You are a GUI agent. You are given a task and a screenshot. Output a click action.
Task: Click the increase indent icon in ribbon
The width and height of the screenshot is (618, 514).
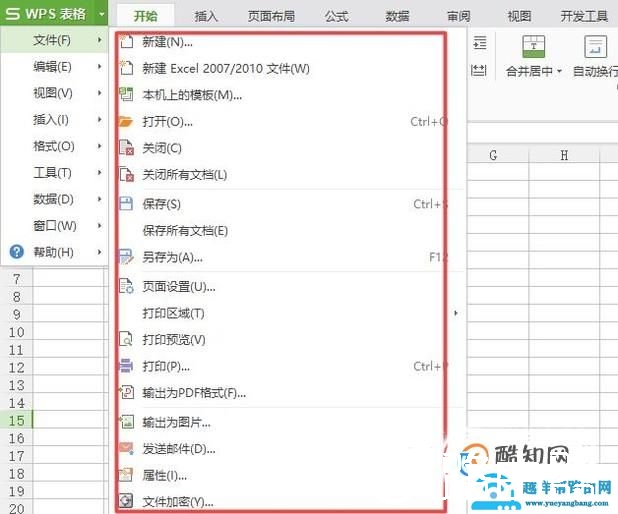pos(480,42)
